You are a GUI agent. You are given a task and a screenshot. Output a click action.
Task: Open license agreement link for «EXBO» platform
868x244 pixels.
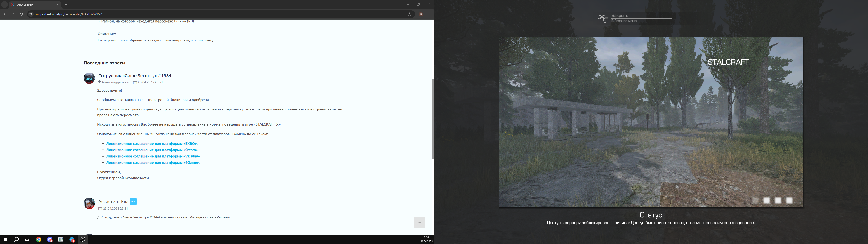(152, 143)
